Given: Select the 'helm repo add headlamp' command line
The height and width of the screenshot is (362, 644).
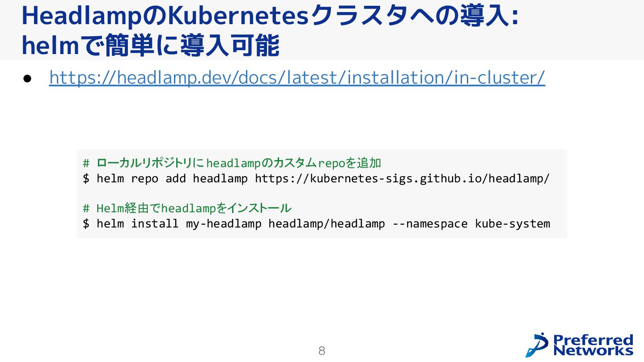Looking at the screenshot, I should pos(316,179).
